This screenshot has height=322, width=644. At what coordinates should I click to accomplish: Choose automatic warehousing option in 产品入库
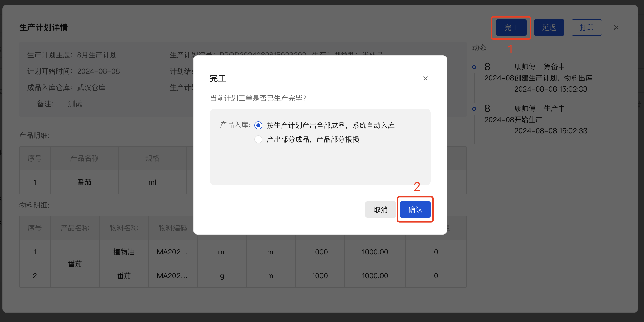pyautogui.click(x=258, y=125)
